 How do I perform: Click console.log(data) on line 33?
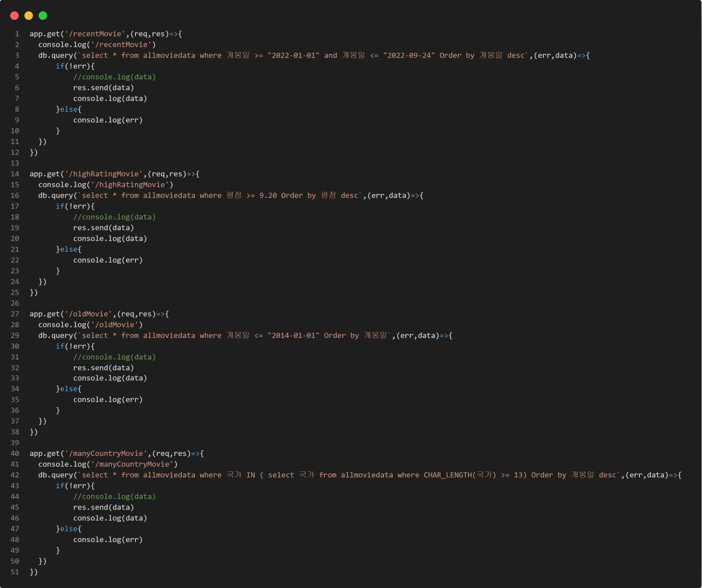[110, 378]
